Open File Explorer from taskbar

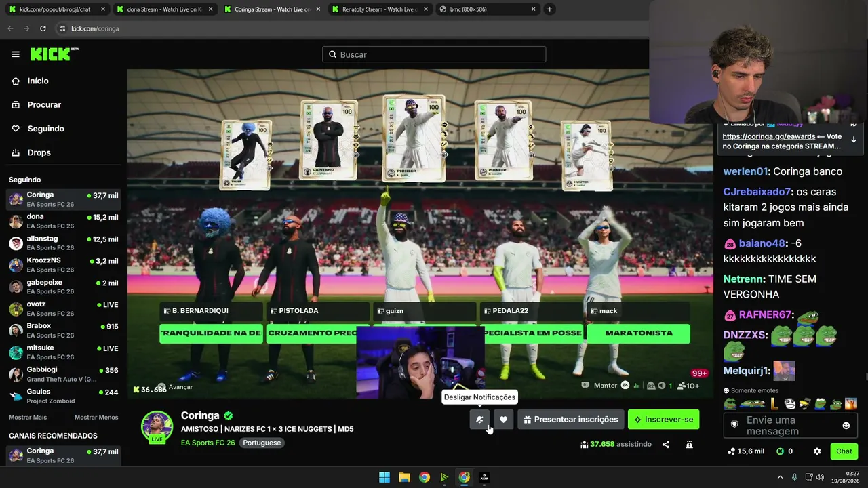click(x=404, y=477)
